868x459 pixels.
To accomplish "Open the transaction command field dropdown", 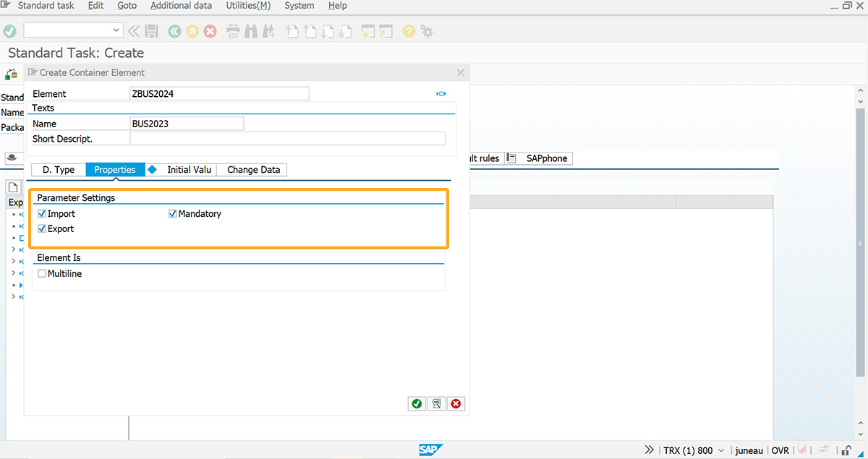I will 116,30.
